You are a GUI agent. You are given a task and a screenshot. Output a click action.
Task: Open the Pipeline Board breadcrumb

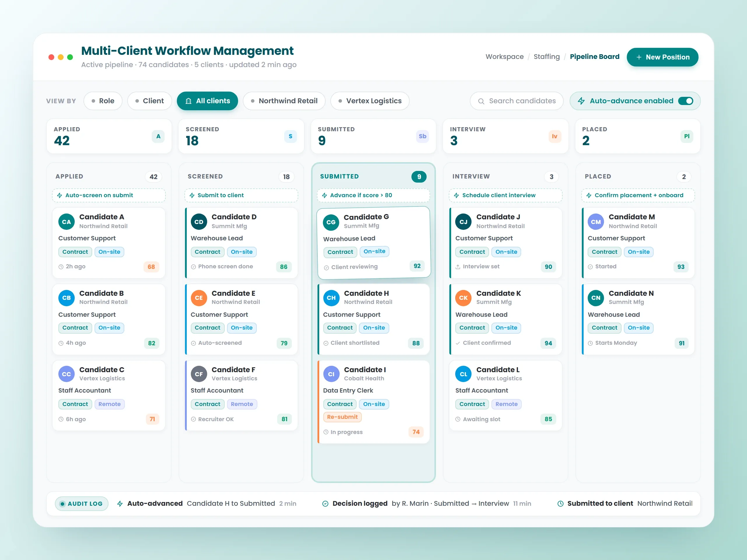point(595,57)
